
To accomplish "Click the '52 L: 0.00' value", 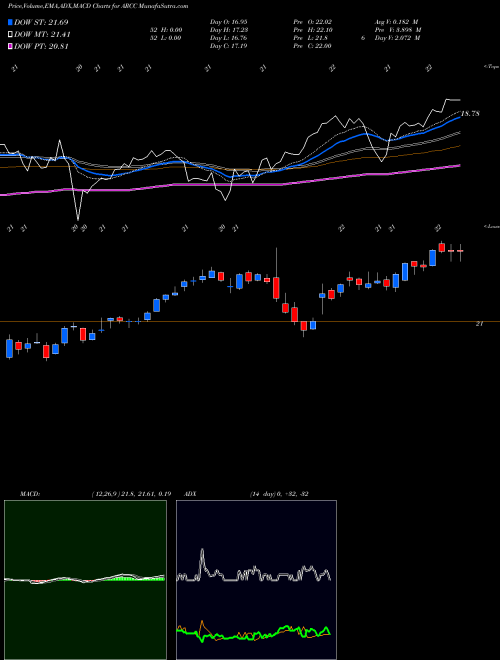I will click(x=165, y=38).
